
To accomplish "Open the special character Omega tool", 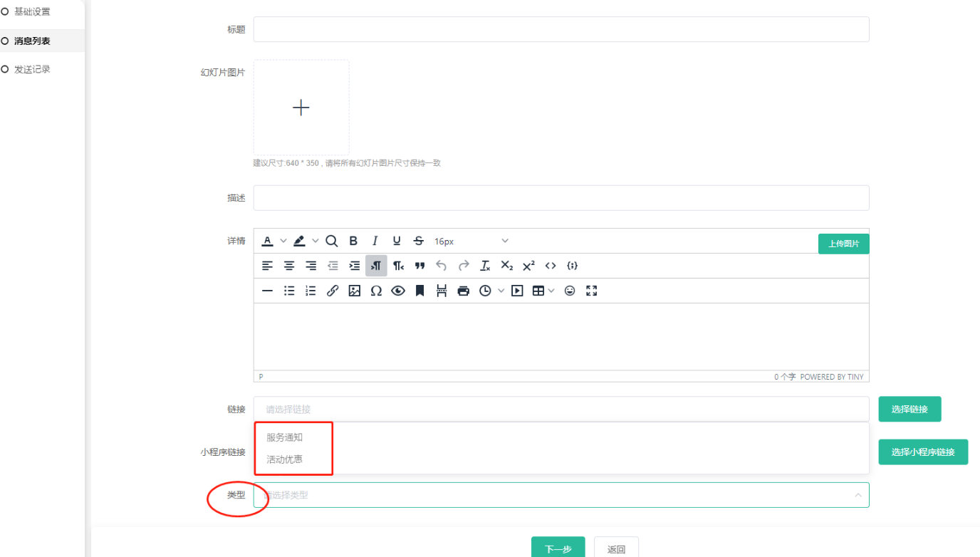I will tap(376, 291).
